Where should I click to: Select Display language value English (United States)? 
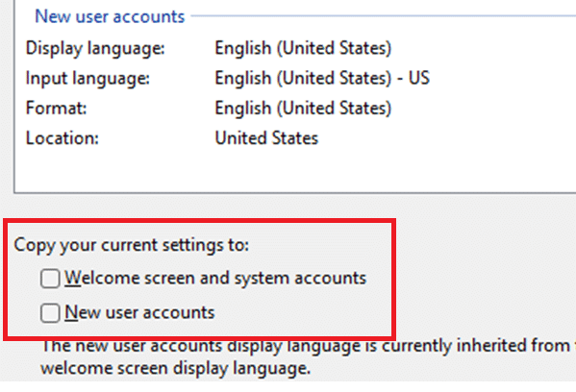tap(303, 48)
